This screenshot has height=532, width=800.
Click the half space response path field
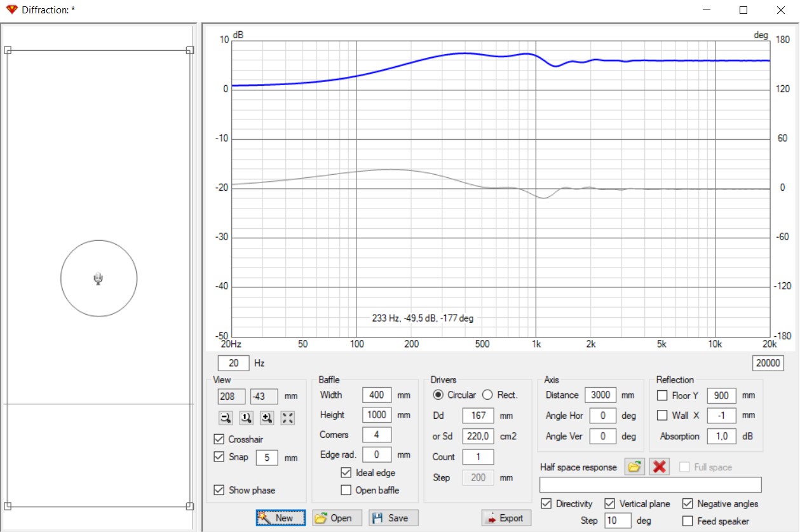[x=650, y=485]
